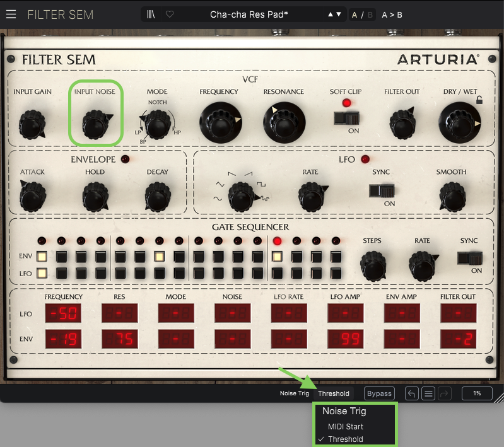
Task: Click LFO Mode modulation display
Action: tap(176, 313)
